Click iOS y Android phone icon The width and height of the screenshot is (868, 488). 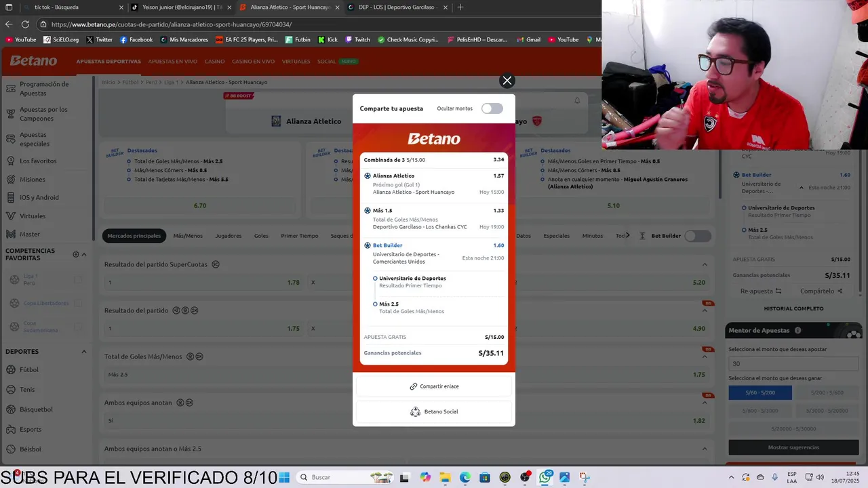(10, 198)
